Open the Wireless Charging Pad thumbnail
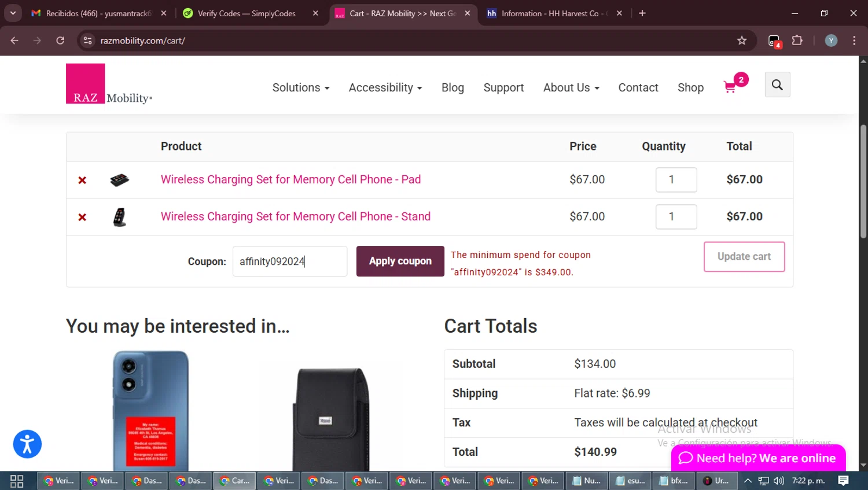This screenshot has width=868, height=490. (120, 180)
